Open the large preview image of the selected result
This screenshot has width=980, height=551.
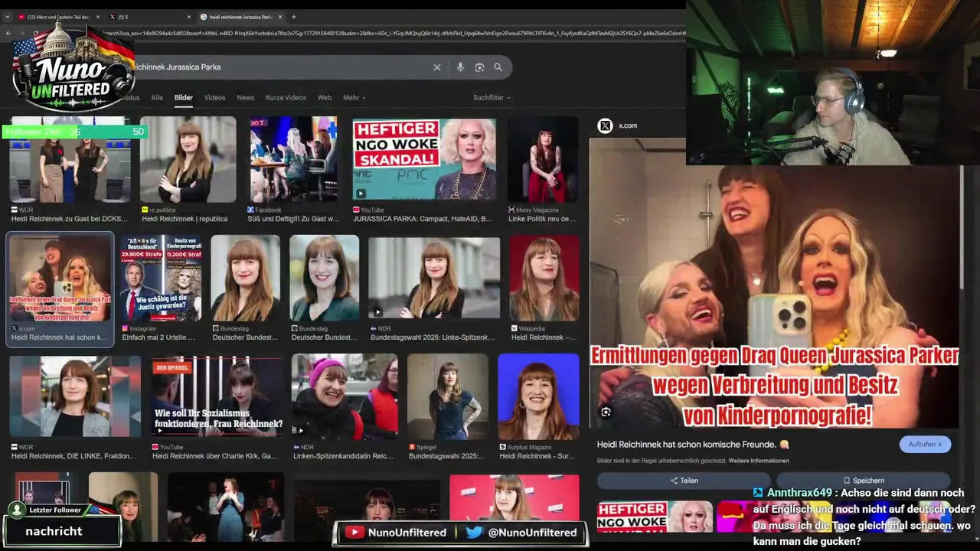774,283
